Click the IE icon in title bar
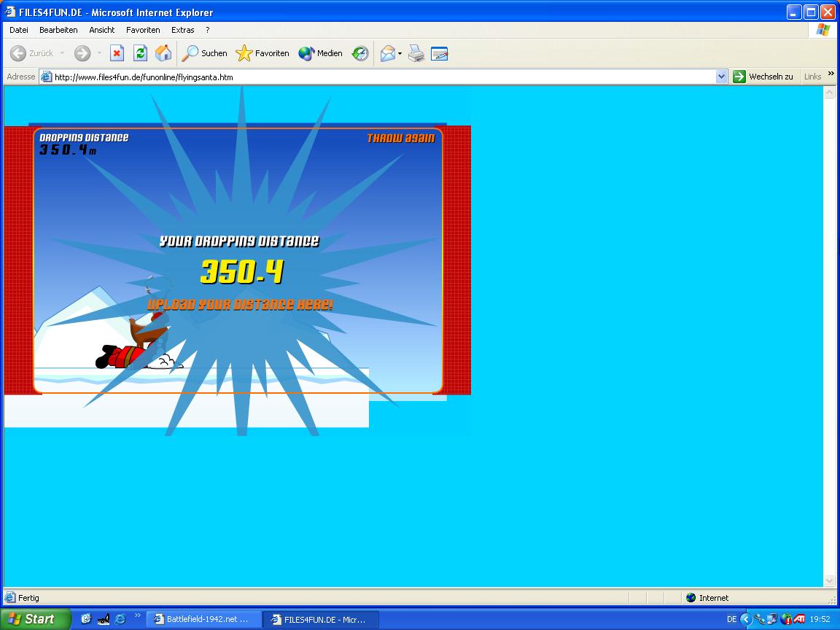The height and width of the screenshot is (630, 840). (10, 12)
